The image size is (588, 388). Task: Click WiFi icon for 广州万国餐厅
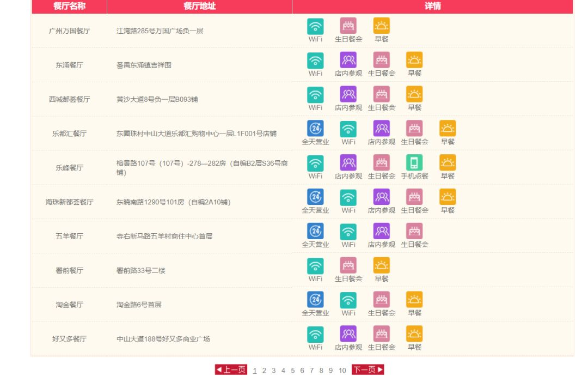point(315,26)
